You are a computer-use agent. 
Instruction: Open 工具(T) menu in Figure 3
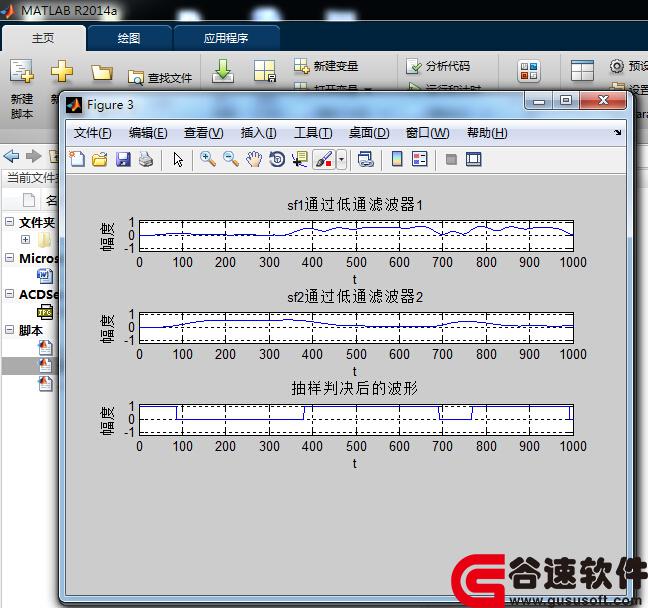313,133
